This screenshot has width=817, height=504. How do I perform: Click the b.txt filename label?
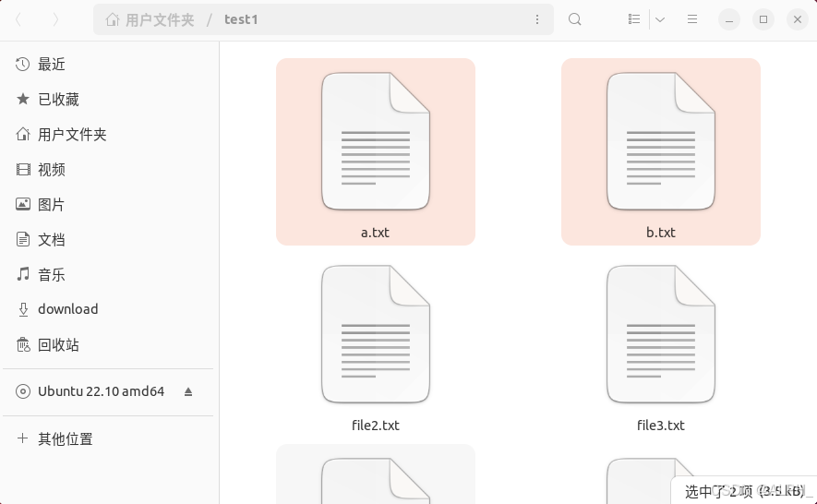pyautogui.click(x=661, y=233)
